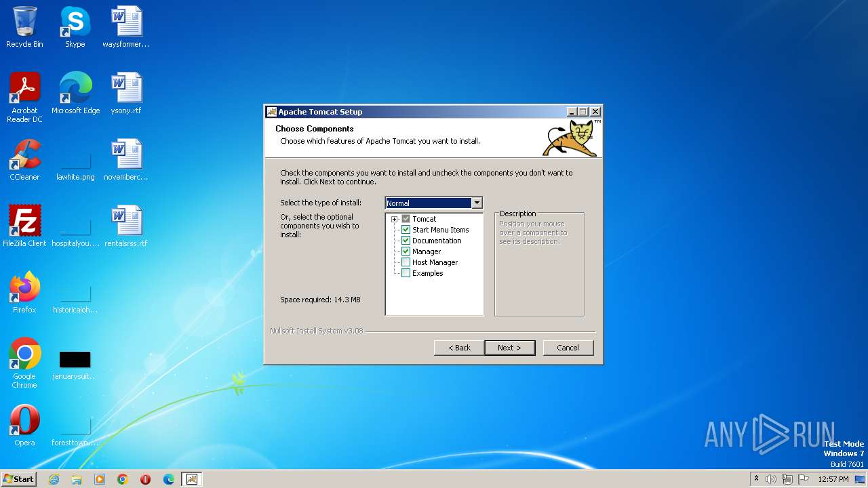Select the Host Manager tree label

[x=435, y=262]
